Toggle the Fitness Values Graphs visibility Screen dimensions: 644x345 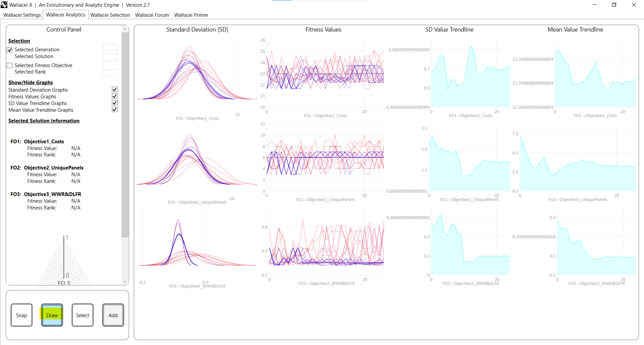[x=114, y=96]
